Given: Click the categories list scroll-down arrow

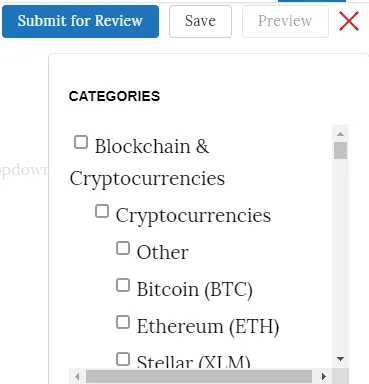Looking at the screenshot, I should (x=340, y=359).
